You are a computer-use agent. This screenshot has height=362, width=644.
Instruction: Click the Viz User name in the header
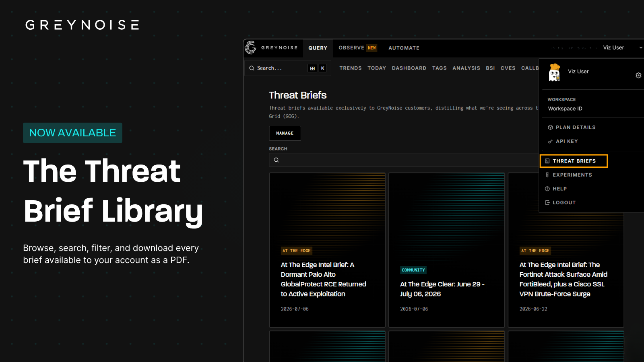[x=613, y=47]
